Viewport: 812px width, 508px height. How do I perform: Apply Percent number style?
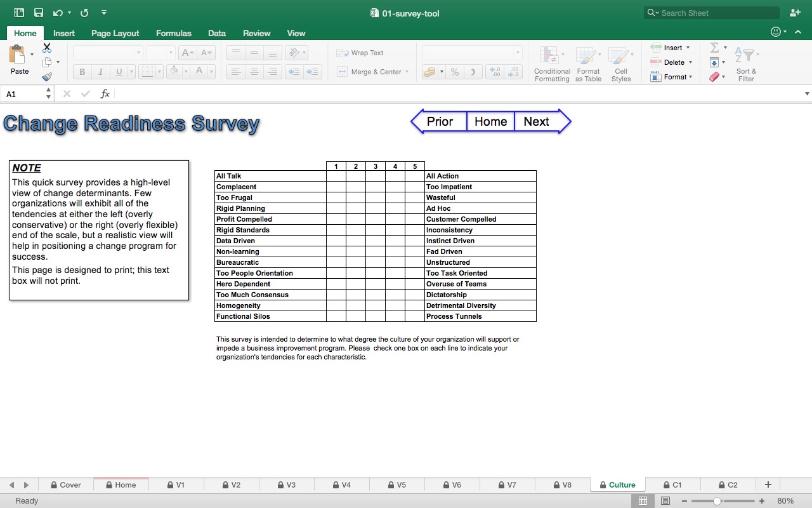[x=454, y=72]
